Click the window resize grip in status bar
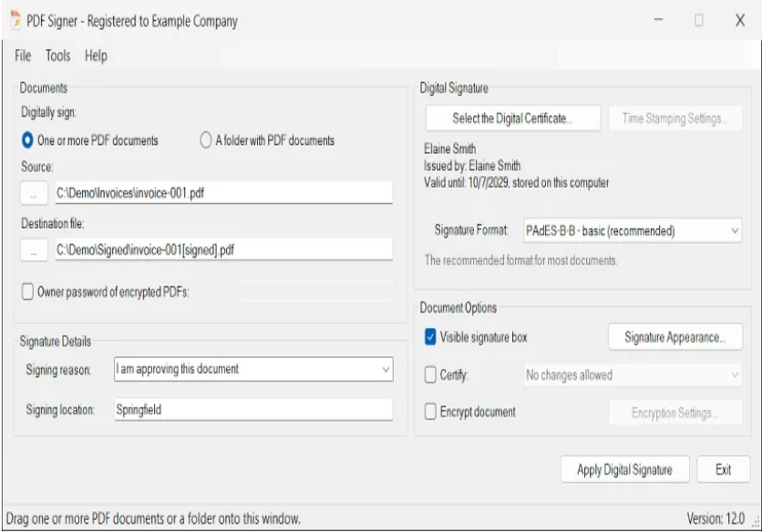 (x=756, y=523)
